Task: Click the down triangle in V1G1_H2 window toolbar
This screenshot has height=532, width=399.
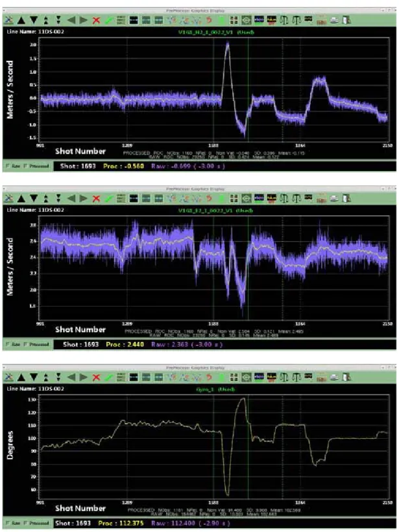Action: click(x=34, y=20)
